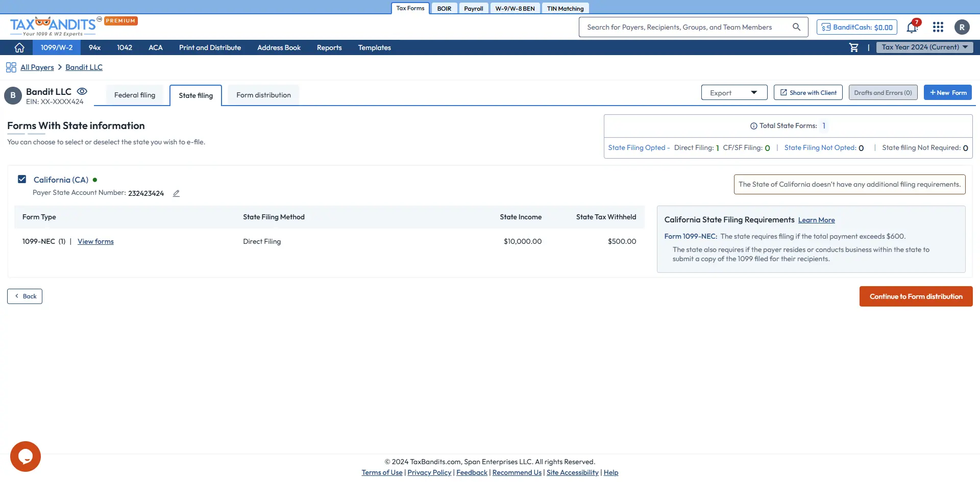This screenshot has width=980, height=482.
Task: Create a New Form
Action: (948, 93)
